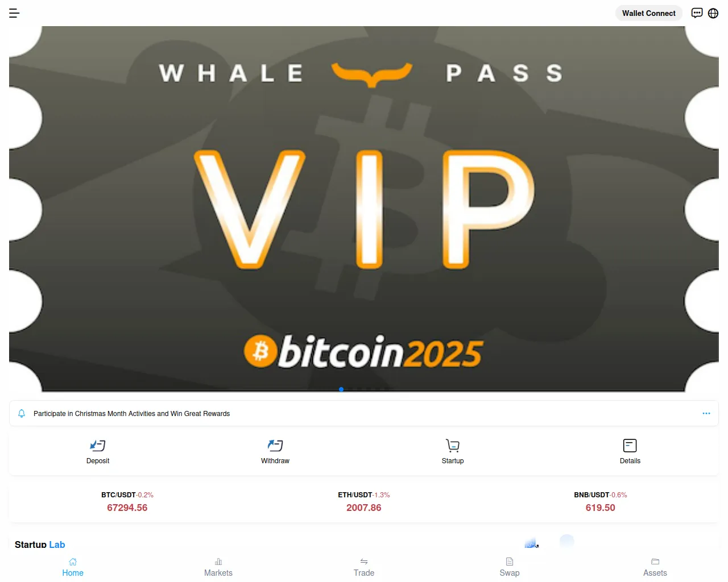Screen dimensions: 728x582
Task: Click the Deposit icon
Action: coord(98,446)
